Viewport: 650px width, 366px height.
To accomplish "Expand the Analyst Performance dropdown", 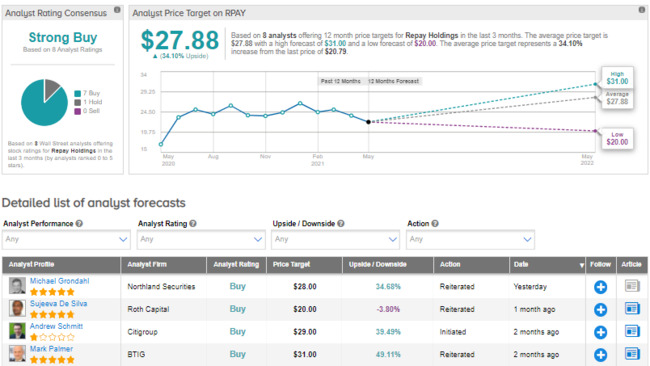I will pyautogui.click(x=66, y=240).
